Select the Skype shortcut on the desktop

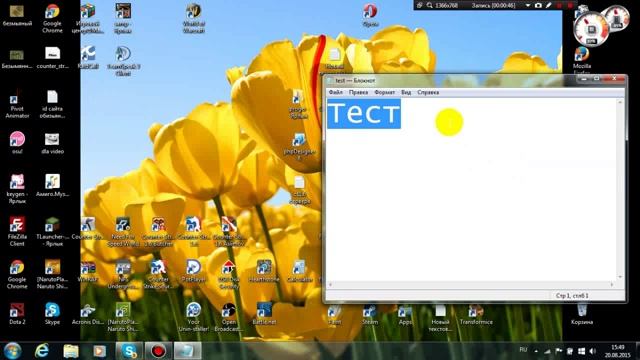click(x=52, y=314)
